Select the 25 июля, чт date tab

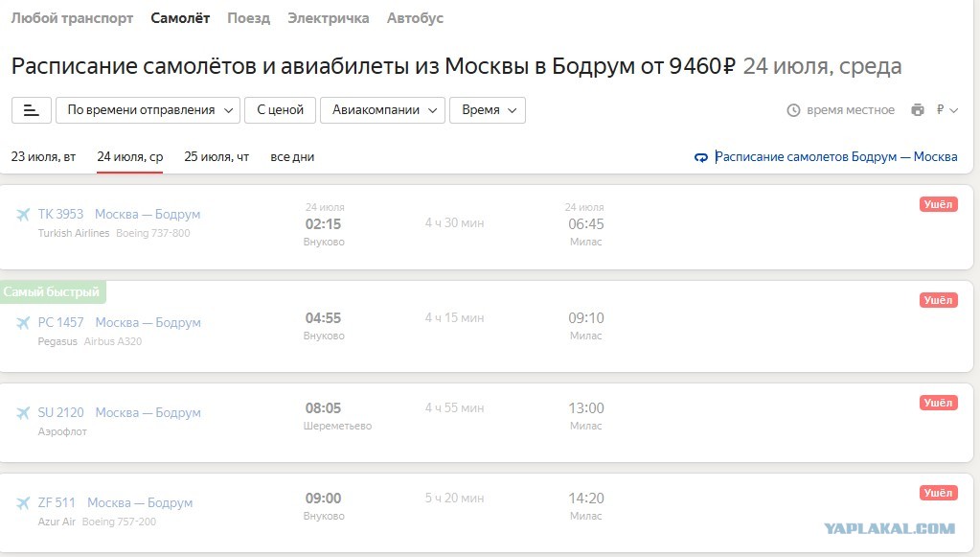coord(217,157)
